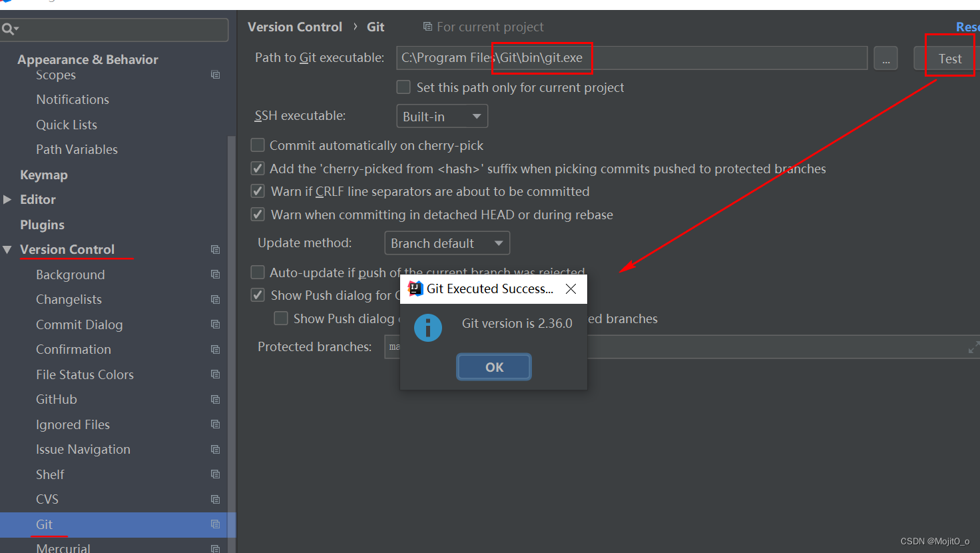Select Keymap settings
The height and width of the screenshot is (553, 980).
tap(44, 175)
